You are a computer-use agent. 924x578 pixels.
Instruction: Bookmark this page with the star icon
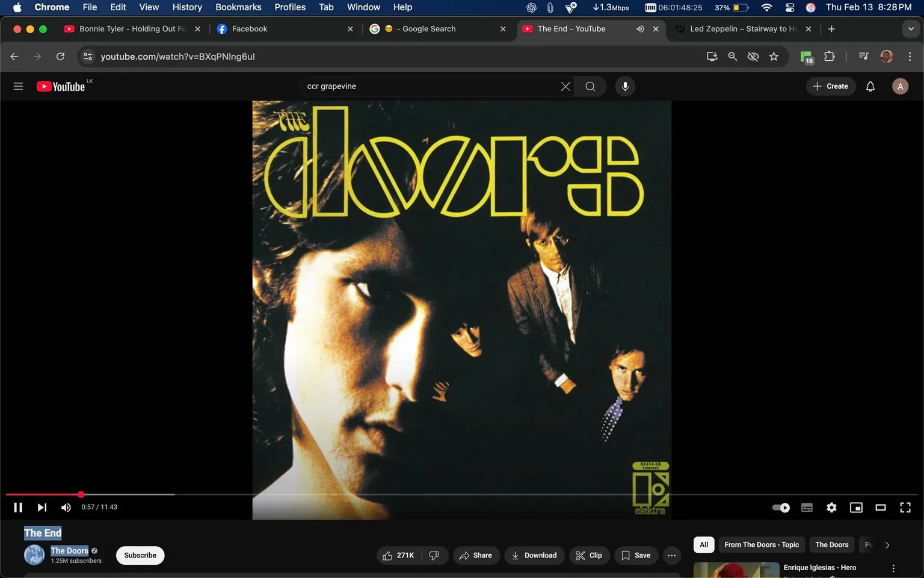pos(774,56)
